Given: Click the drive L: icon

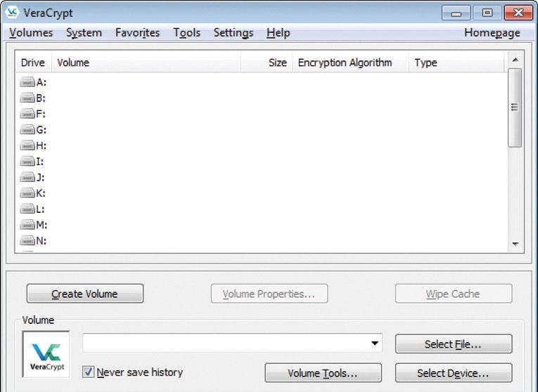Looking at the screenshot, I should (x=27, y=209).
